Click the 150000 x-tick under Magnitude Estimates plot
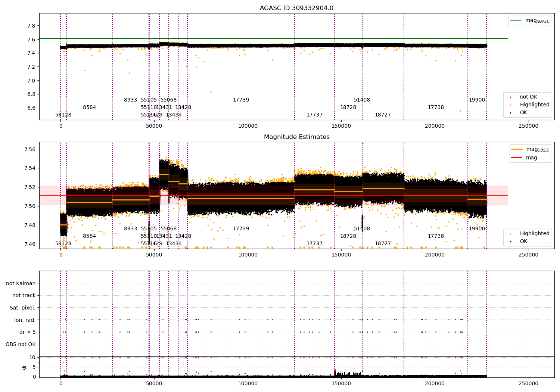Image resolution: width=560 pixels, height=392 pixels. 342,255
